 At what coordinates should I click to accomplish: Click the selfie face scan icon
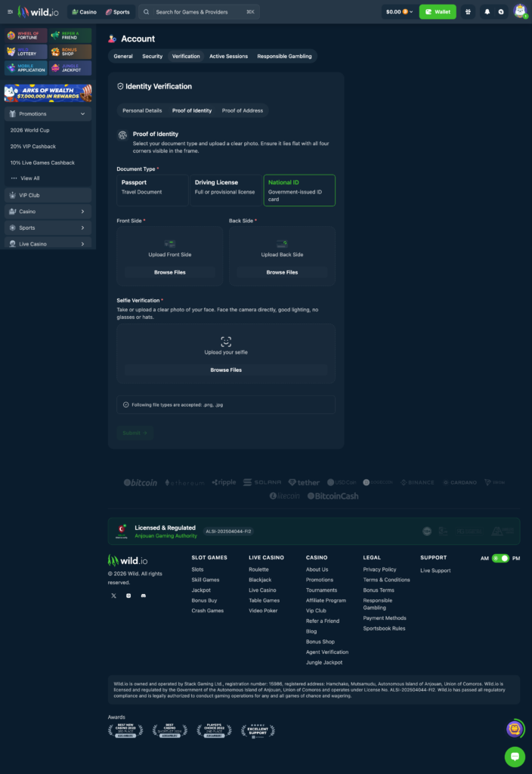pos(226,342)
